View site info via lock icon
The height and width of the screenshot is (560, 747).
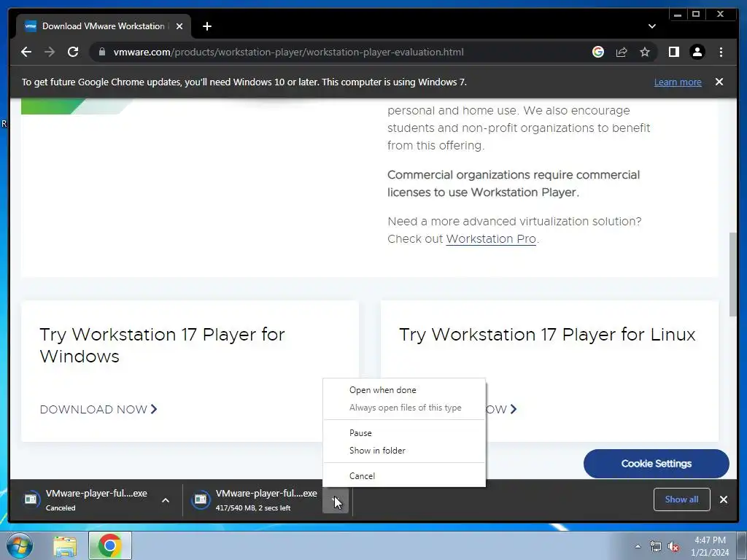click(101, 52)
